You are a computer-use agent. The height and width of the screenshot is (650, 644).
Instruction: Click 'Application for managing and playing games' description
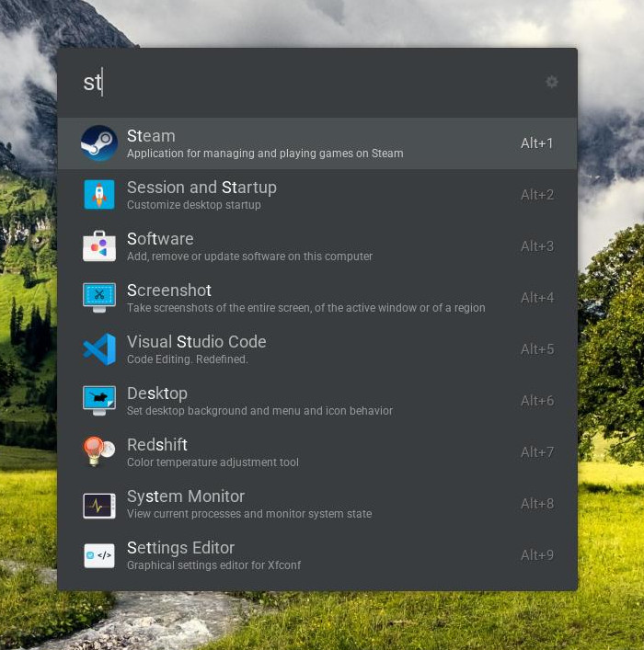pos(265,154)
